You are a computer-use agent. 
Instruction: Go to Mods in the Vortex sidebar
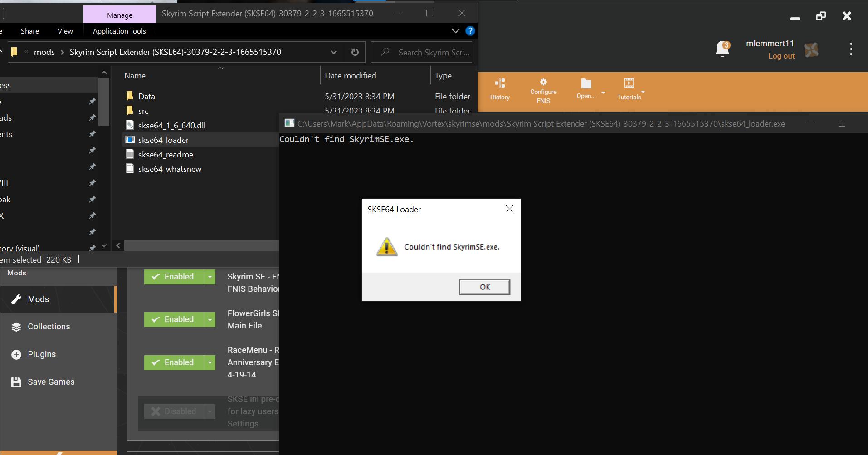(59, 299)
